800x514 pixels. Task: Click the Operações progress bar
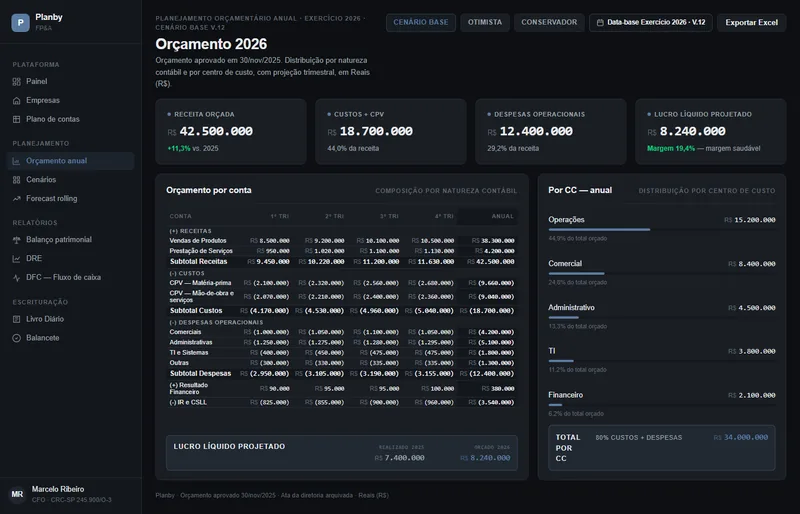[x=662, y=230]
